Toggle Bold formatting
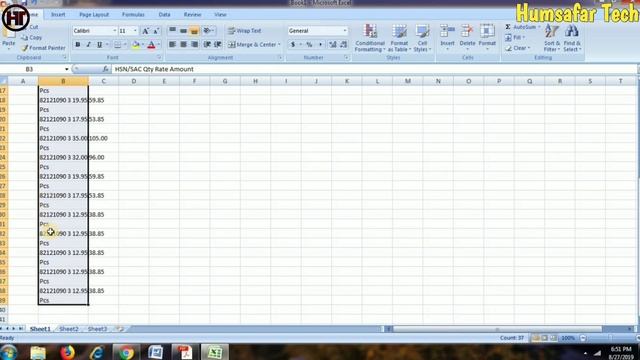The width and height of the screenshot is (640, 360). (78, 44)
